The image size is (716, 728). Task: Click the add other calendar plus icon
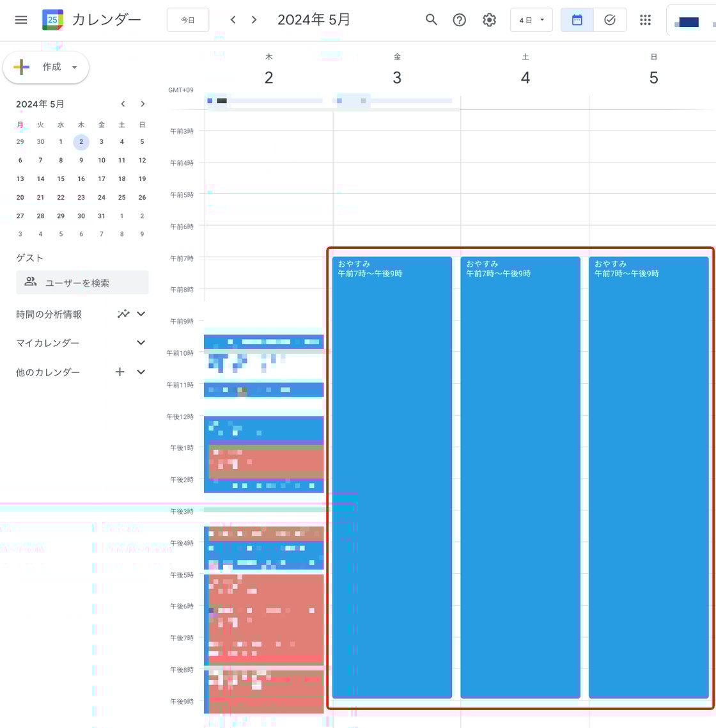pyautogui.click(x=120, y=372)
